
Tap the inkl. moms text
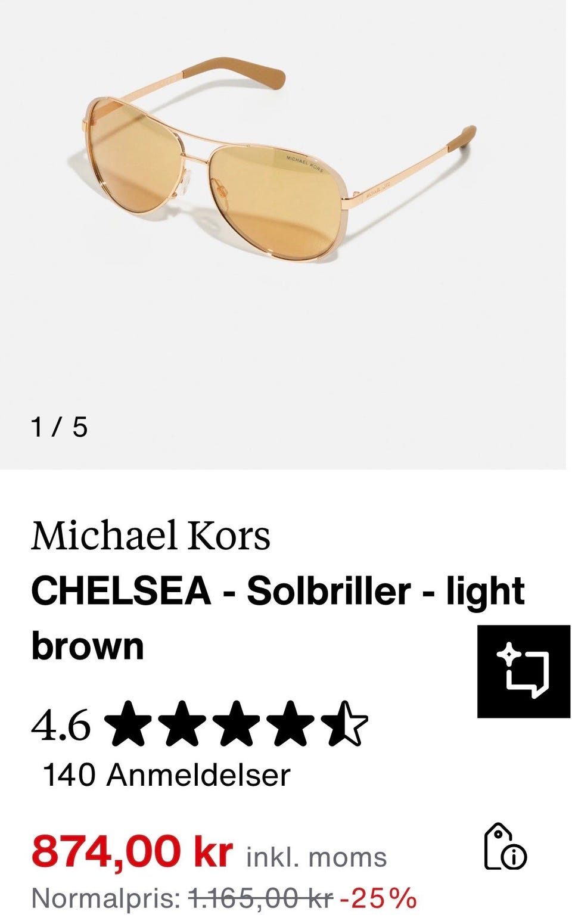tap(316, 857)
